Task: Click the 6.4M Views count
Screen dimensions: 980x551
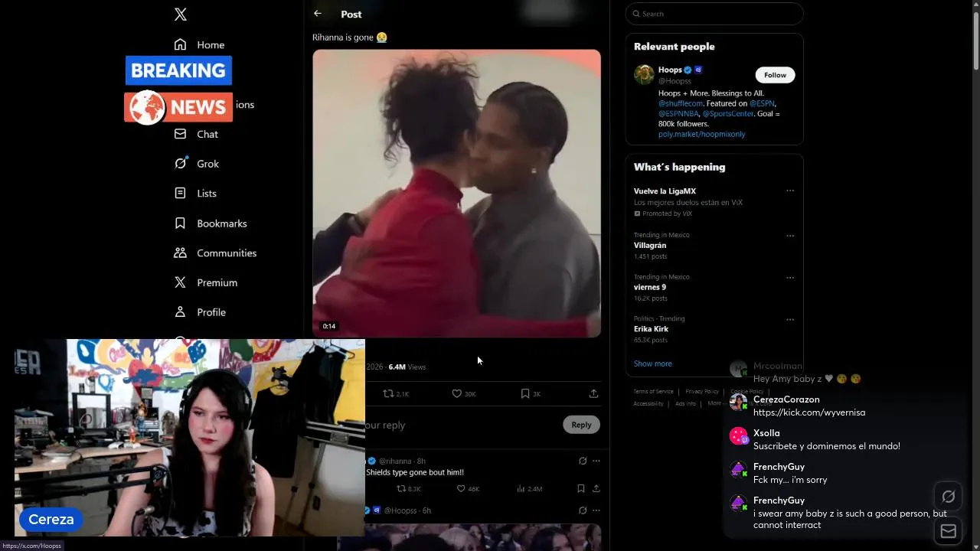Action: [x=407, y=367]
